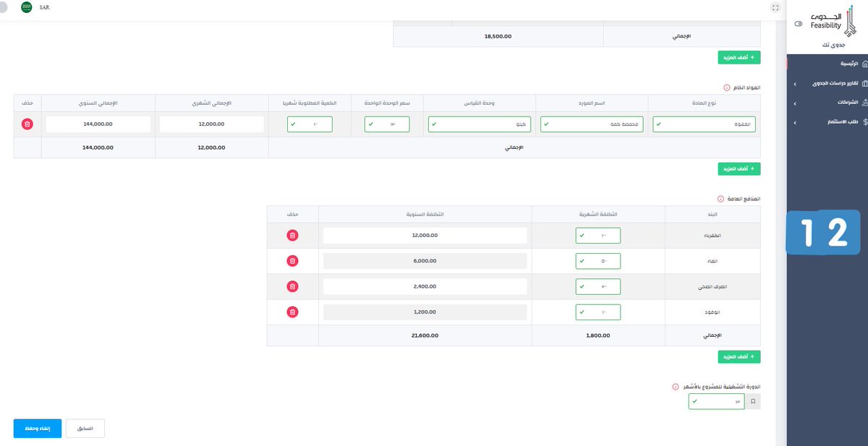
Task: Click the 2,400.00 annual cost value
Action: pos(425,287)
